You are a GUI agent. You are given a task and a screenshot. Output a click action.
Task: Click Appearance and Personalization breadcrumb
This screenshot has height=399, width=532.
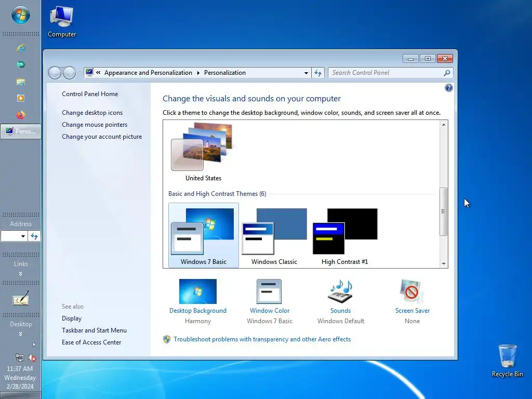pyautogui.click(x=148, y=73)
